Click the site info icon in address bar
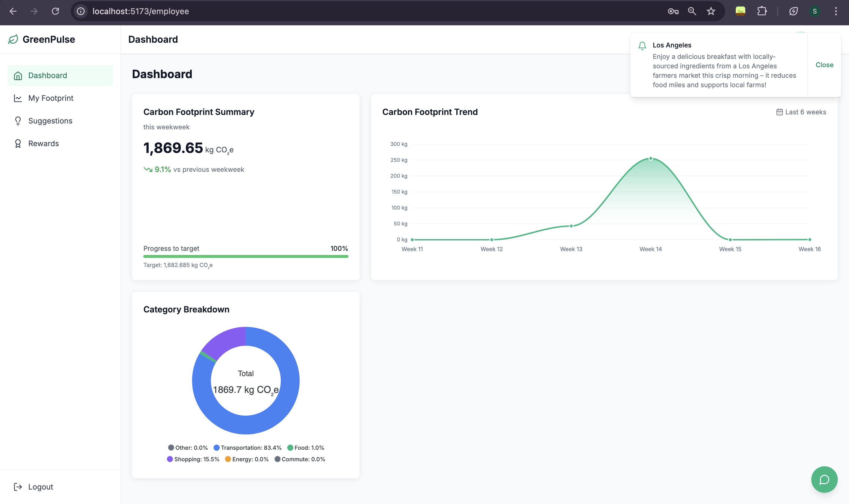 pos(81,11)
